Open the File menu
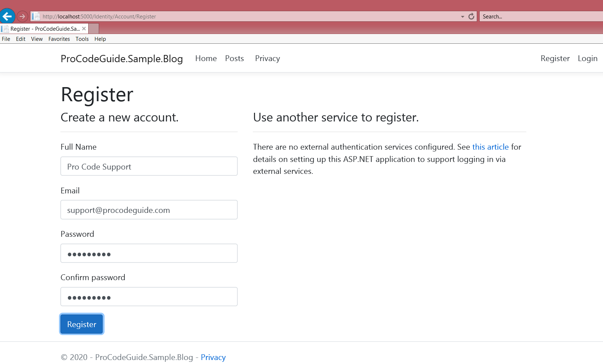Image resolution: width=603 pixels, height=364 pixels. 6,39
